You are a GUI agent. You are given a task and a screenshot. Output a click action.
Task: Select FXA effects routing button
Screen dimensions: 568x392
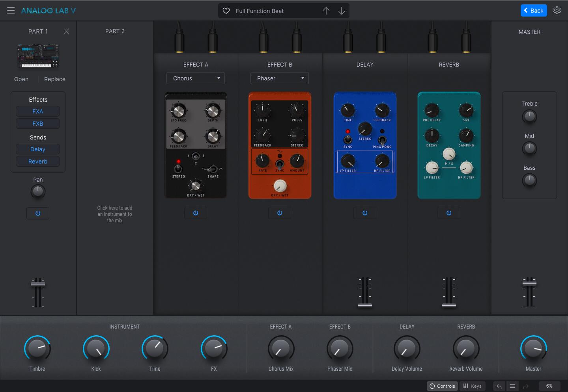click(38, 111)
